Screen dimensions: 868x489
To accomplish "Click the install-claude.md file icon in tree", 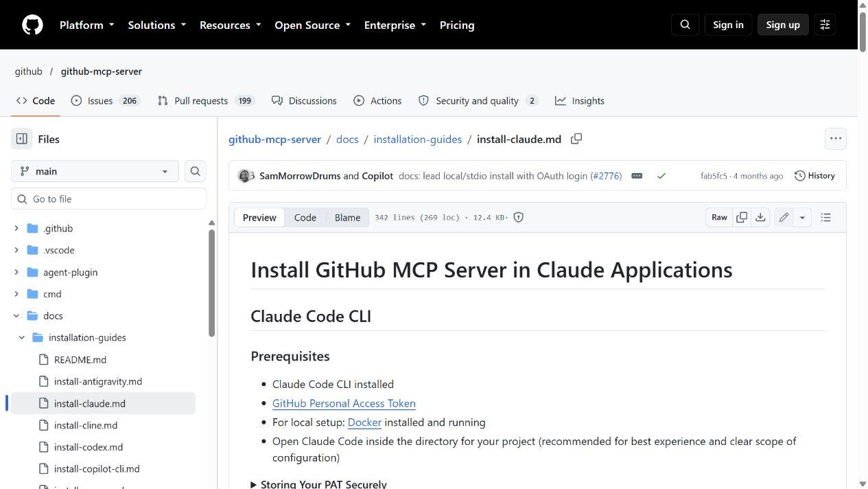I will coord(44,403).
